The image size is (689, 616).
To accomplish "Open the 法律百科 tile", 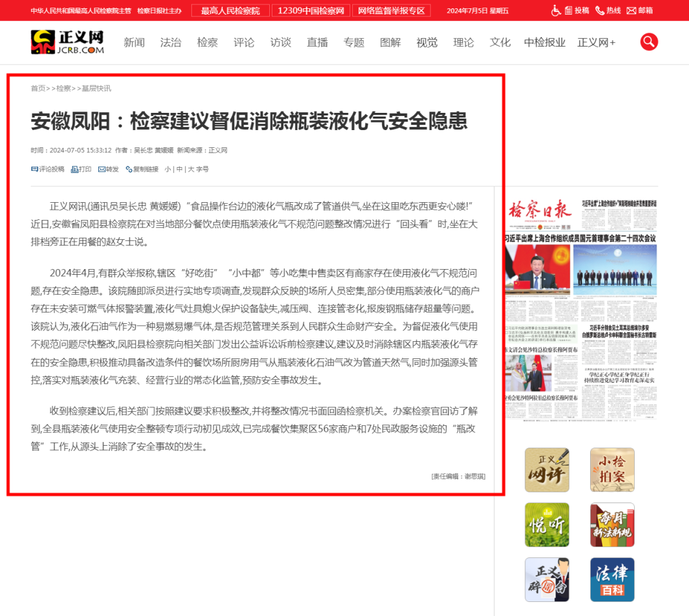I will click(x=612, y=580).
